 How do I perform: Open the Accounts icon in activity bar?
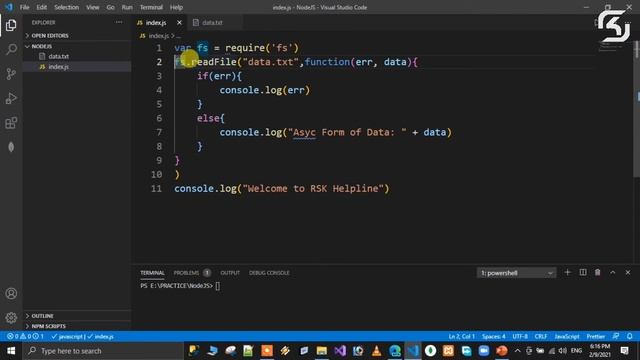11,293
